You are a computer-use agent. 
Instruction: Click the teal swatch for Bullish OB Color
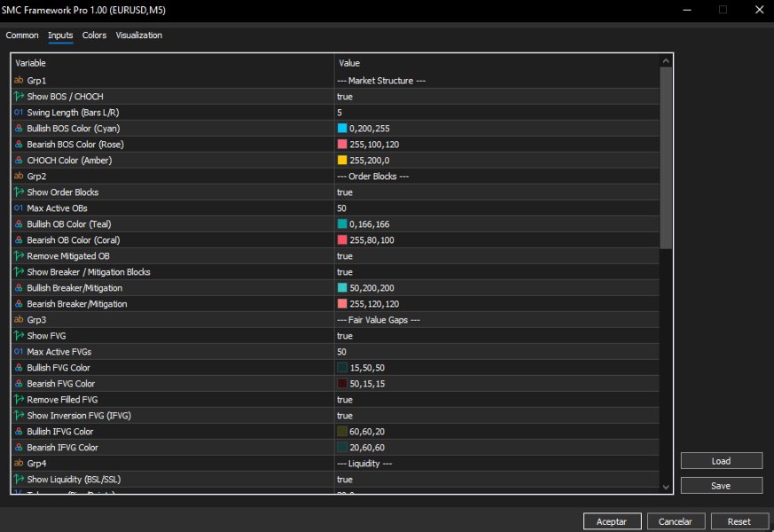[x=342, y=224]
